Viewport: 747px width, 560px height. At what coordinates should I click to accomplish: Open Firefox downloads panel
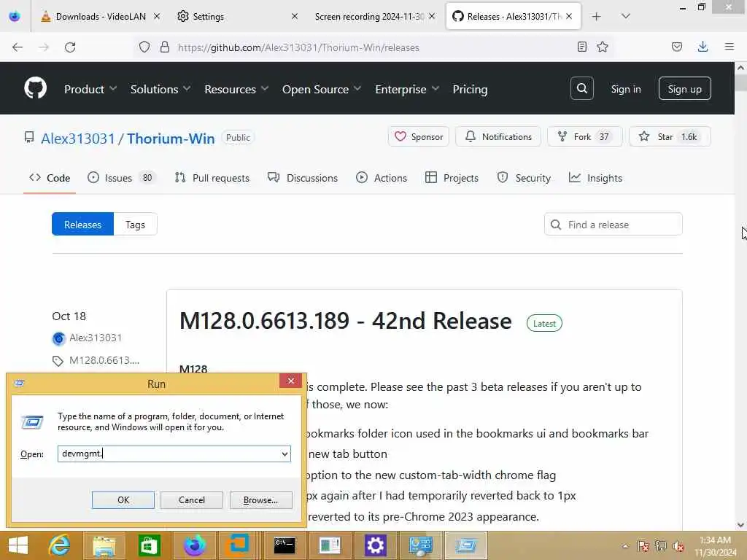click(x=703, y=47)
